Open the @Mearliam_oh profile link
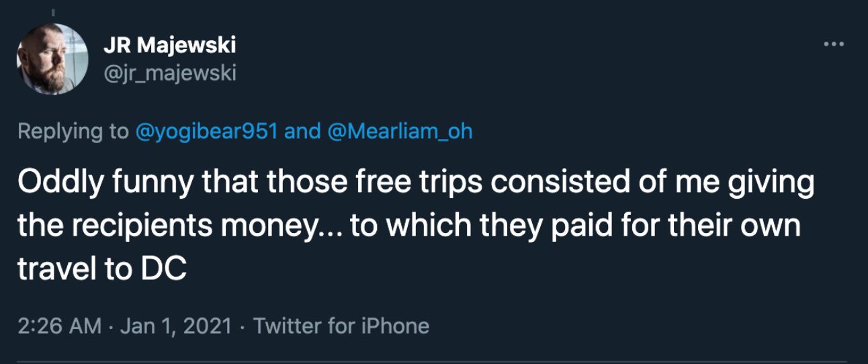This screenshot has width=868, height=364. [x=400, y=132]
